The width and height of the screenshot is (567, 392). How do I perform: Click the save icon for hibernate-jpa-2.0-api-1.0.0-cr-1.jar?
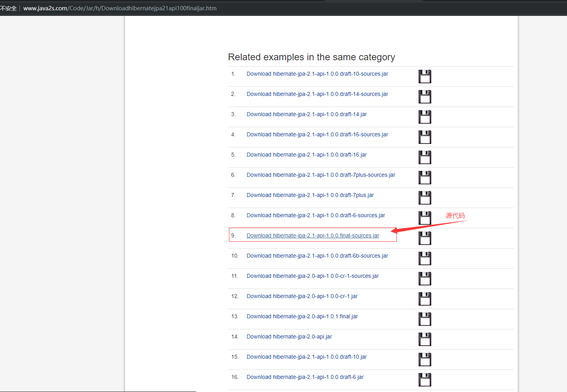[x=425, y=299]
